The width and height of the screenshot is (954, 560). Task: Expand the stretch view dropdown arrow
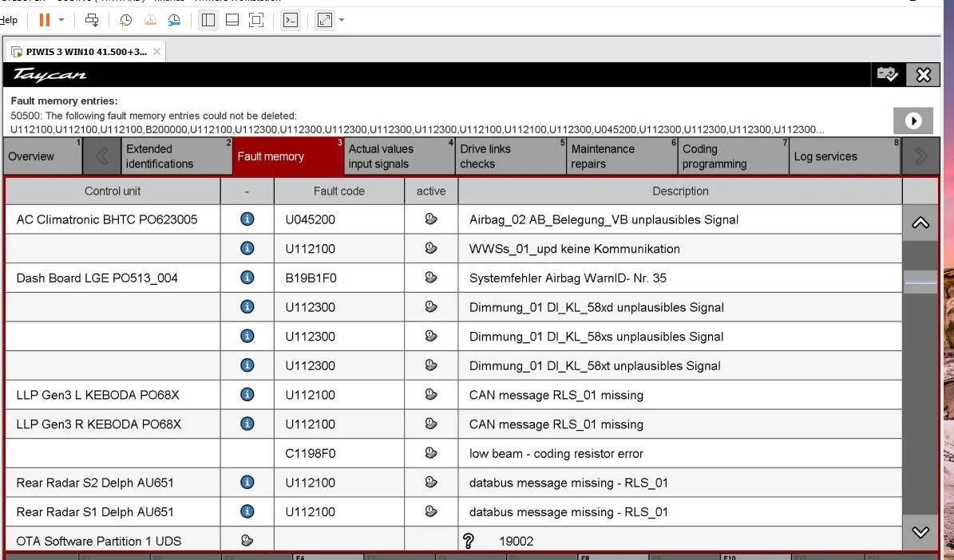342,20
